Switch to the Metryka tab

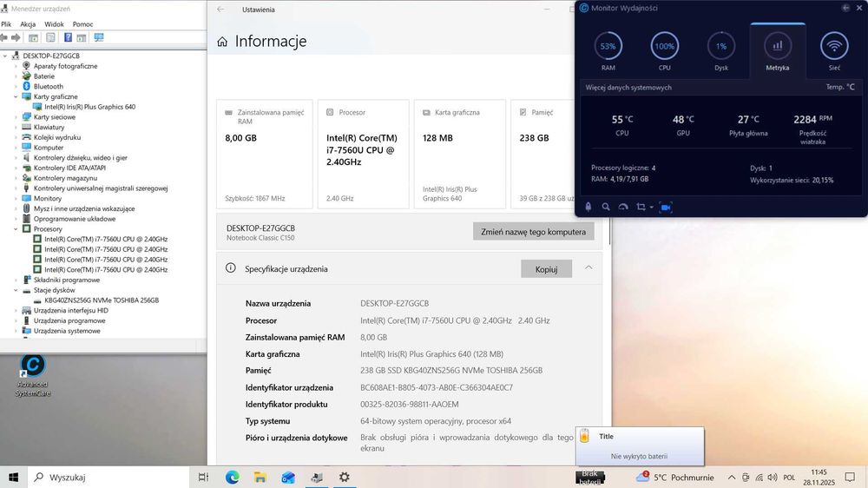tap(777, 49)
